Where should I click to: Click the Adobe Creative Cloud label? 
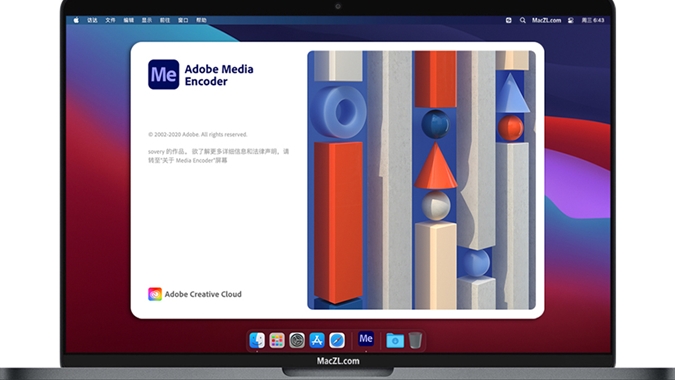coord(203,294)
